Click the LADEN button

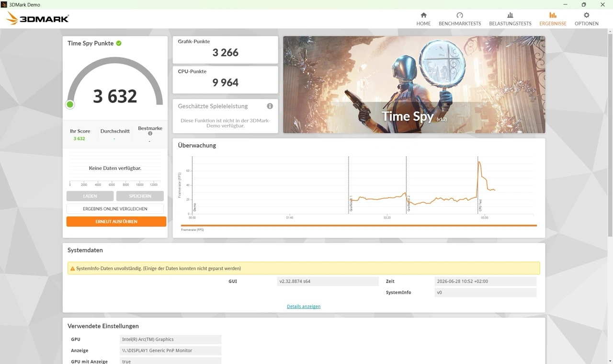click(90, 196)
